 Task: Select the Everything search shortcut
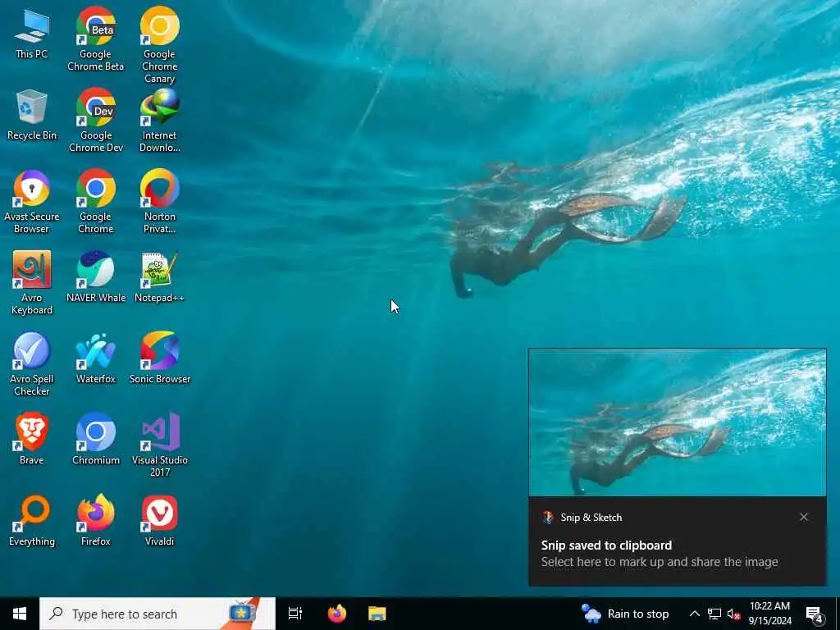(x=32, y=521)
